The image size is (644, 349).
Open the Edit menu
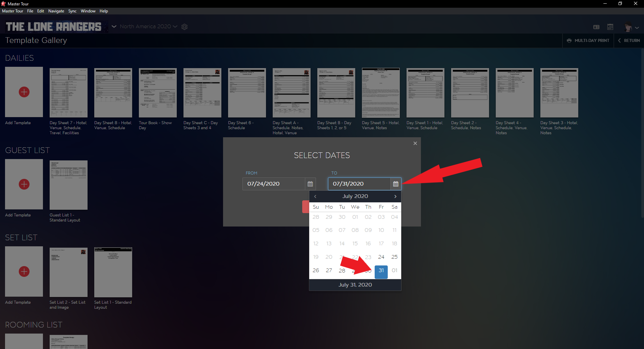point(41,11)
